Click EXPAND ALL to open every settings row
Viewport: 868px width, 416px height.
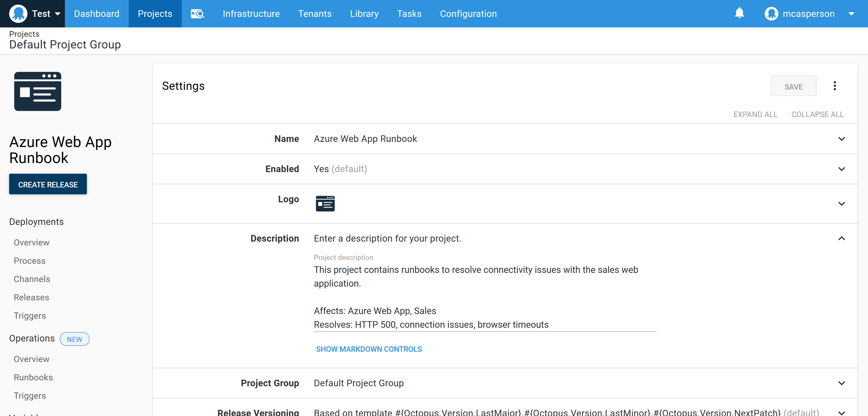click(755, 114)
